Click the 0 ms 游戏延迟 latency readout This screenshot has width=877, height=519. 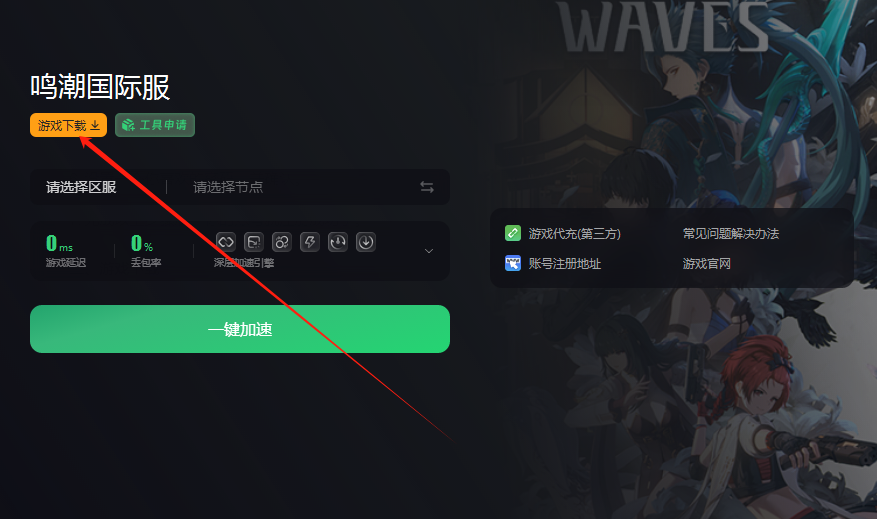click(66, 251)
